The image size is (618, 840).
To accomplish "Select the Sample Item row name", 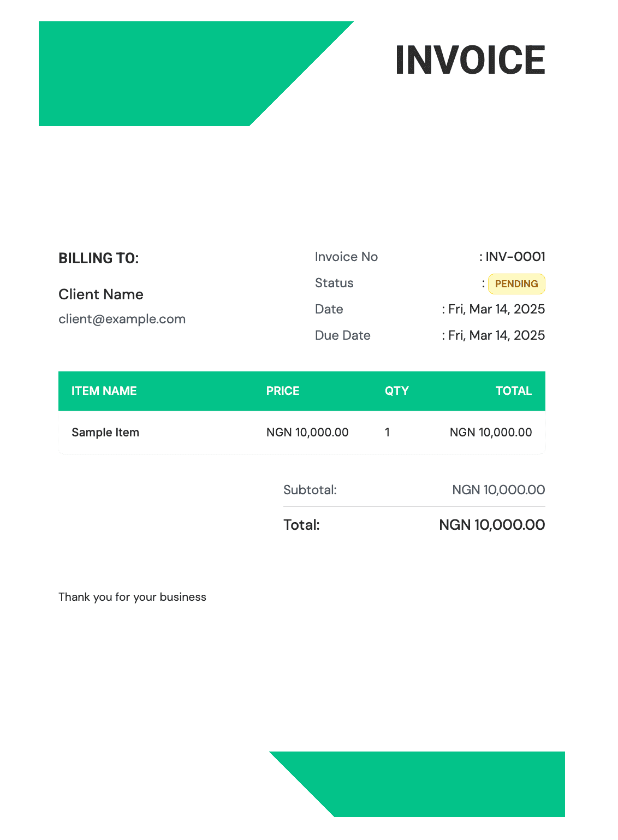I will [x=105, y=433].
